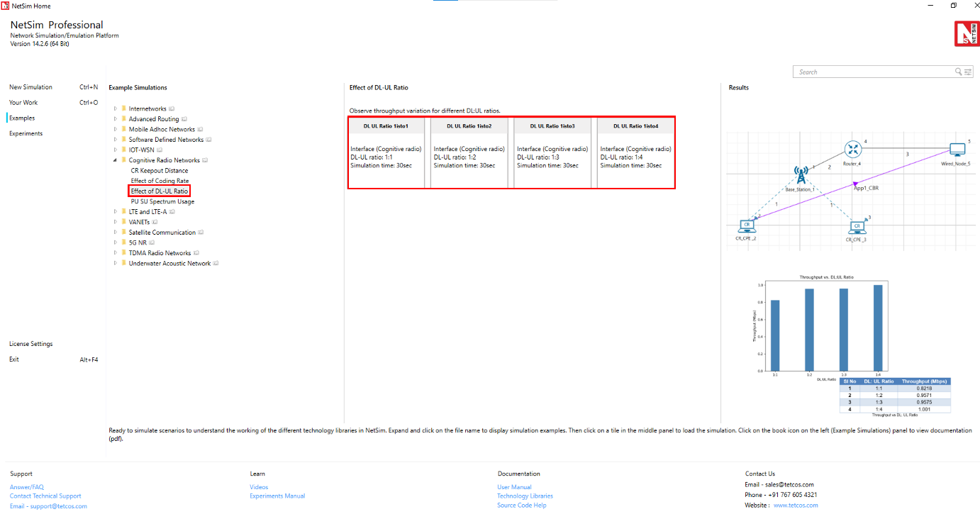This screenshot has height=514, width=980.
Task: Load the DL UL Ratio 1isto3 tile
Action: tap(552, 152)
